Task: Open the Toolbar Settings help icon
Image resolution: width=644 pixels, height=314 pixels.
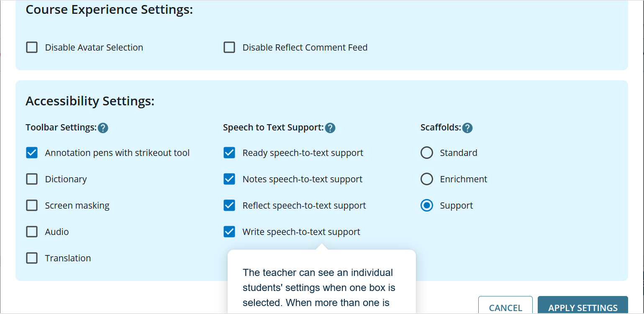Action: 103,128
